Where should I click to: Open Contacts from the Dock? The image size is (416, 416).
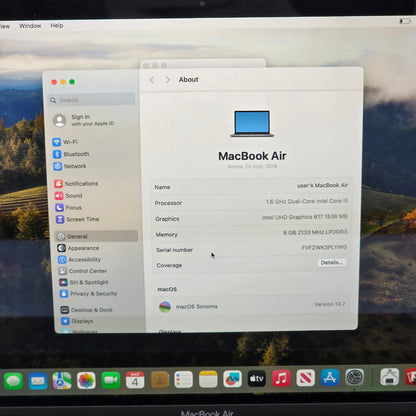[x=160, y=380]
